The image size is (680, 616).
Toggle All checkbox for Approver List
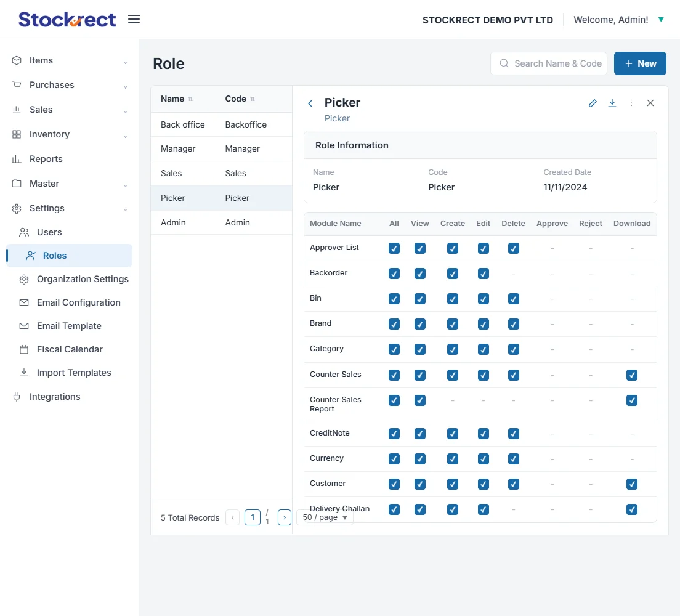(394, 248)
